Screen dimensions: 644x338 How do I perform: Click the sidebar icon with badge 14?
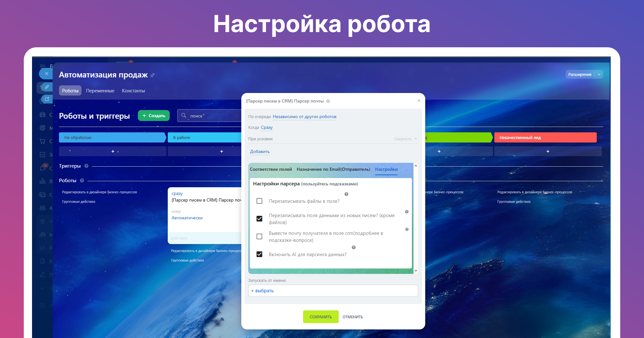43,168
